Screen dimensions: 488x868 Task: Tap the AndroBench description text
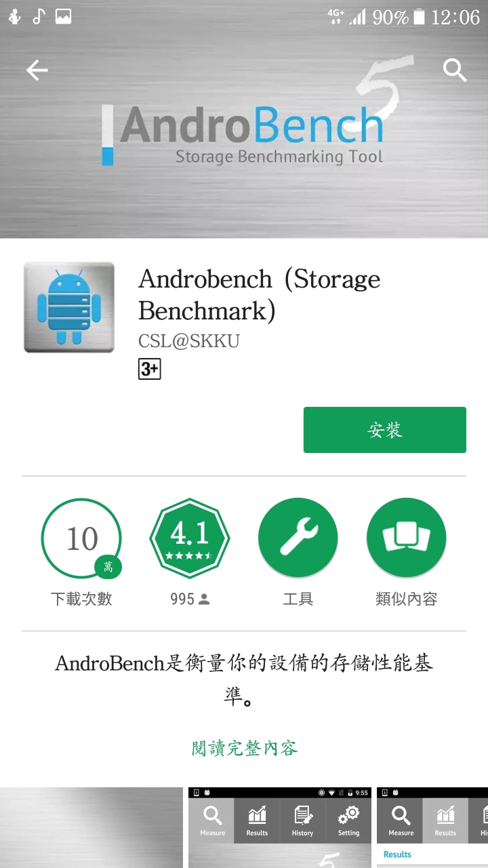coord(244,679)
